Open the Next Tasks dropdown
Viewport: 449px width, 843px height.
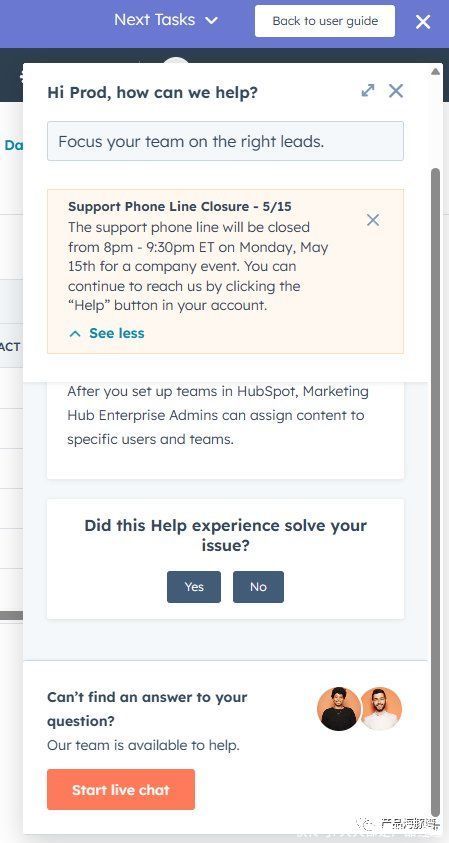166,20
